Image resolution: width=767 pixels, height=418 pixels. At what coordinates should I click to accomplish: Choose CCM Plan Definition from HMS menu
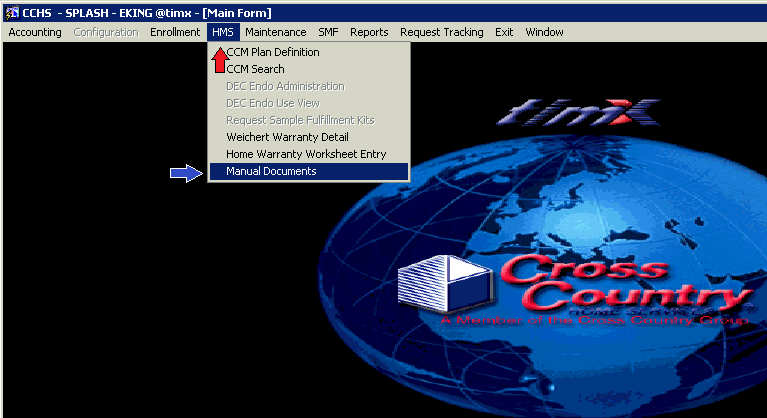pos(309,52)
